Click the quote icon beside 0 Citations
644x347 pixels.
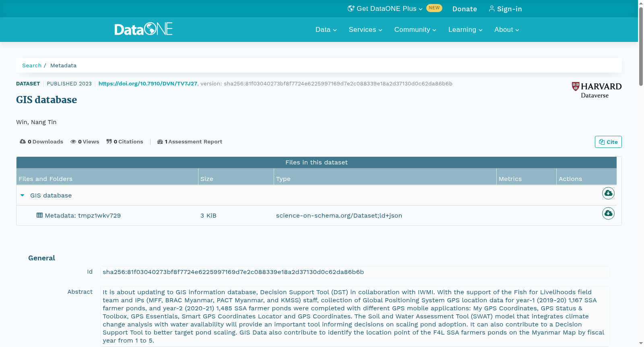click(x=109, y=141)
